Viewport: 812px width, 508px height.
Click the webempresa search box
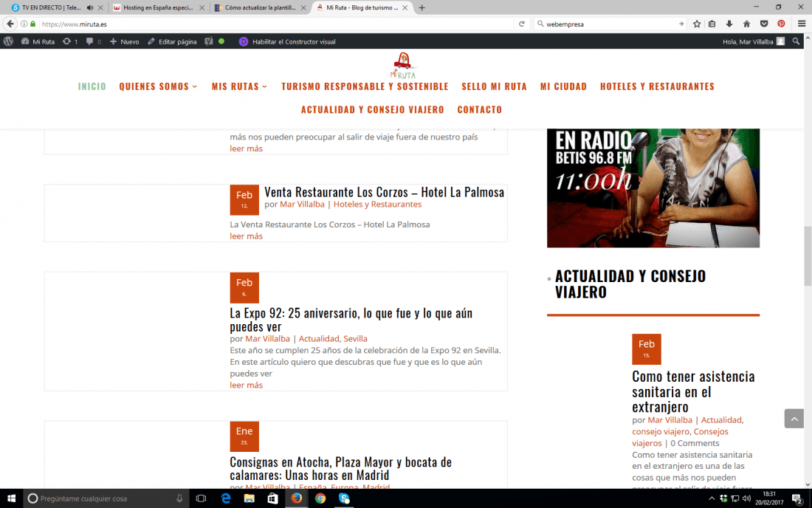[611, 24]
